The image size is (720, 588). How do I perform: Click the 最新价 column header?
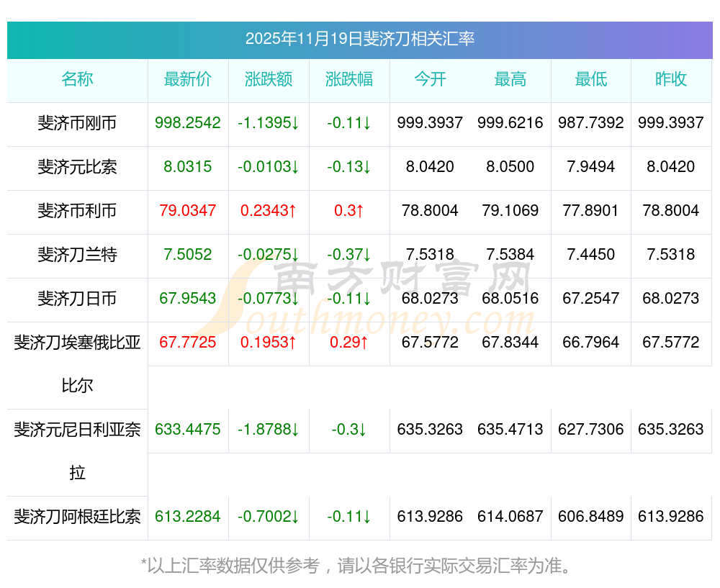188,79
